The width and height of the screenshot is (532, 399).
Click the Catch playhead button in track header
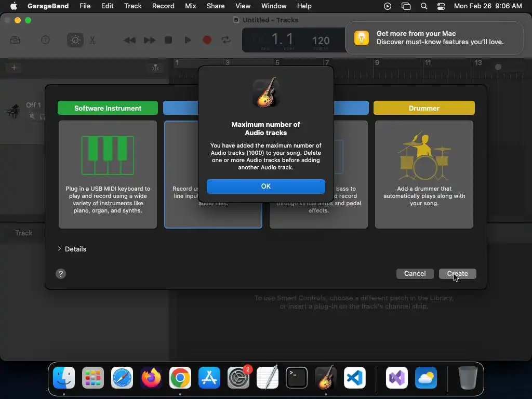pyautogui.click(x=155, y=68)
